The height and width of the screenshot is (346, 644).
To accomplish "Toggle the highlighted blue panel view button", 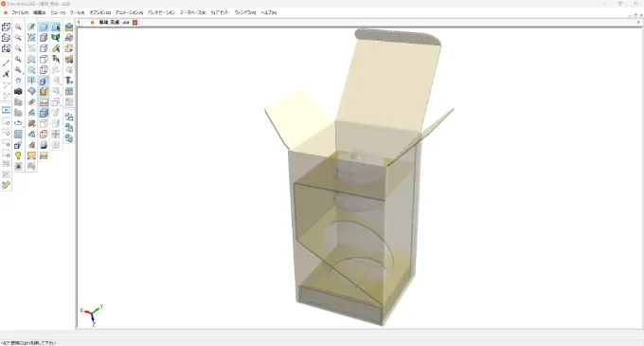I will coord(44,27).
